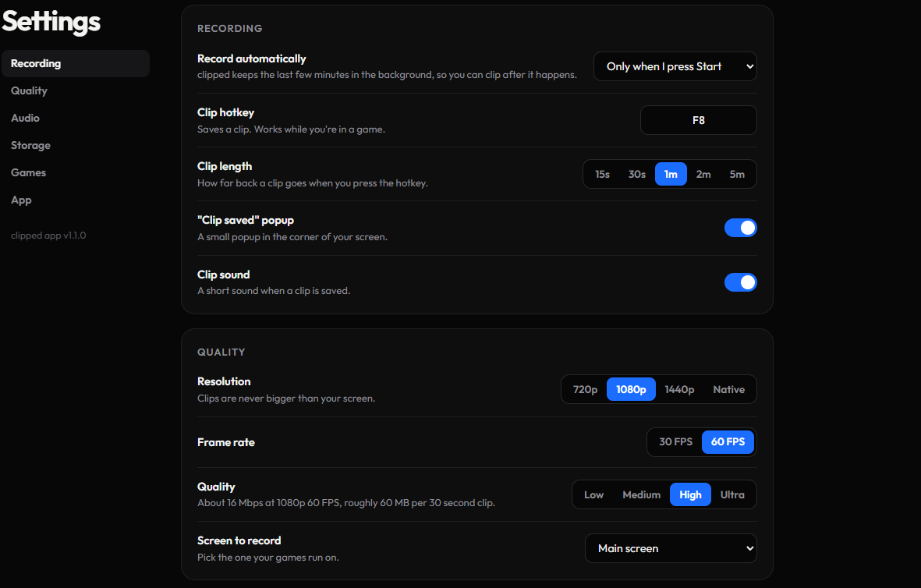
Task: Switch quality to Ultra
Action: [x=732, y=494]
